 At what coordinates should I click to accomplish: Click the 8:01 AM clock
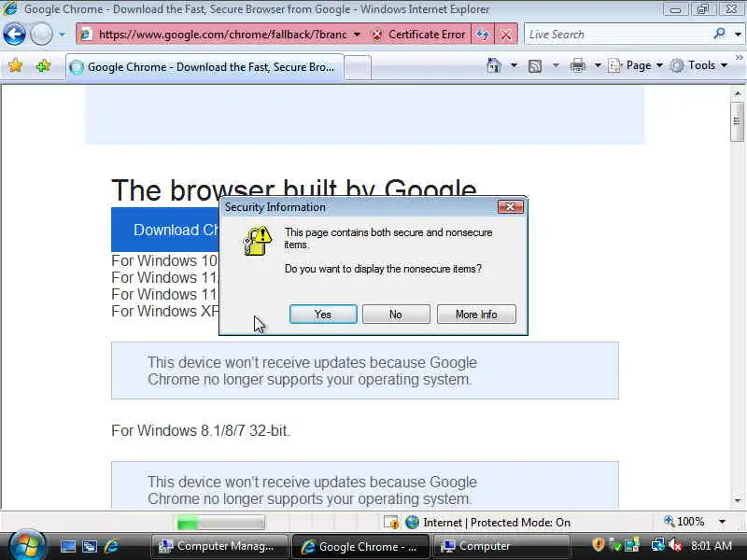pos(711,545)
